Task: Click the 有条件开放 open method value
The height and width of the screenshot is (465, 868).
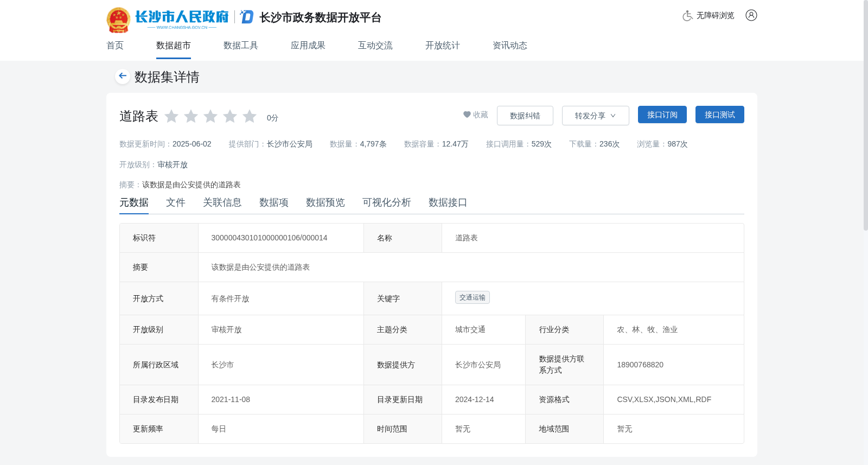Action: point(230,298)
